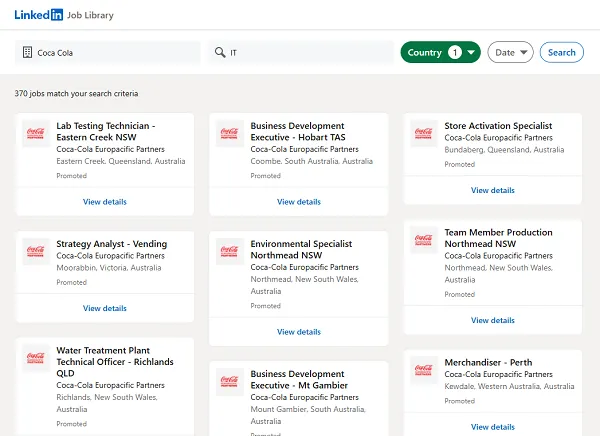The width and height of the screenshot is (600, 436).
Task: View details for Lab Testing Technician job
Action: pyautogui.click(x=105, y=202)
